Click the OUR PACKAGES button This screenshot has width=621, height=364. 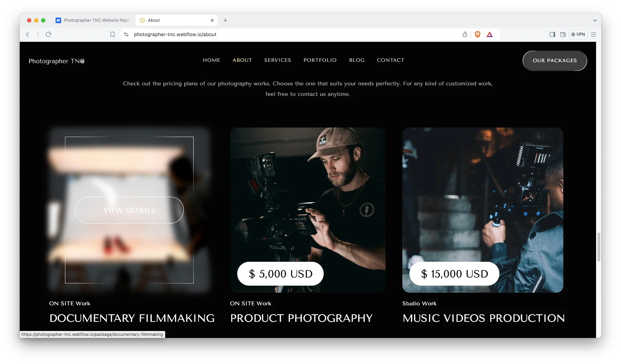point(555,60)
